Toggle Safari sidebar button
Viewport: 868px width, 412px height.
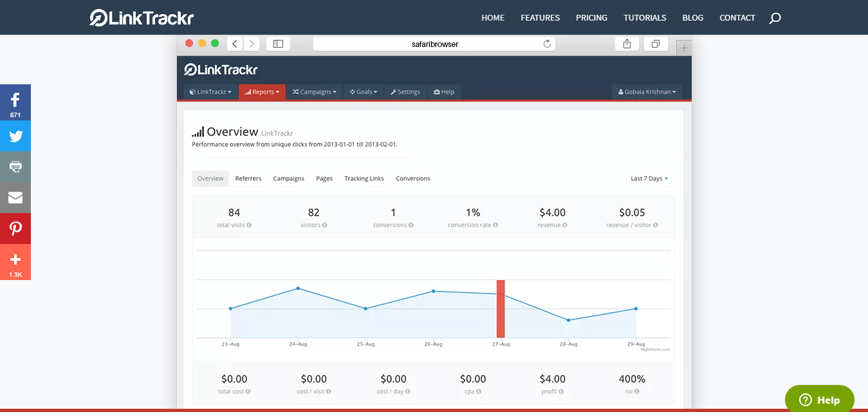[278, 44]
